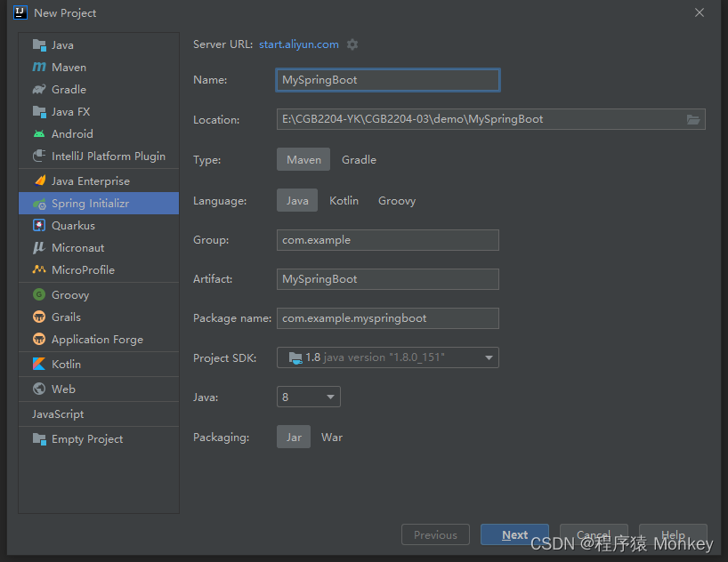Image resolution: width=728 pixels, height=562 pixels.
Task: Click the Maven 'm' icon
Action: (x=39, y=67)
